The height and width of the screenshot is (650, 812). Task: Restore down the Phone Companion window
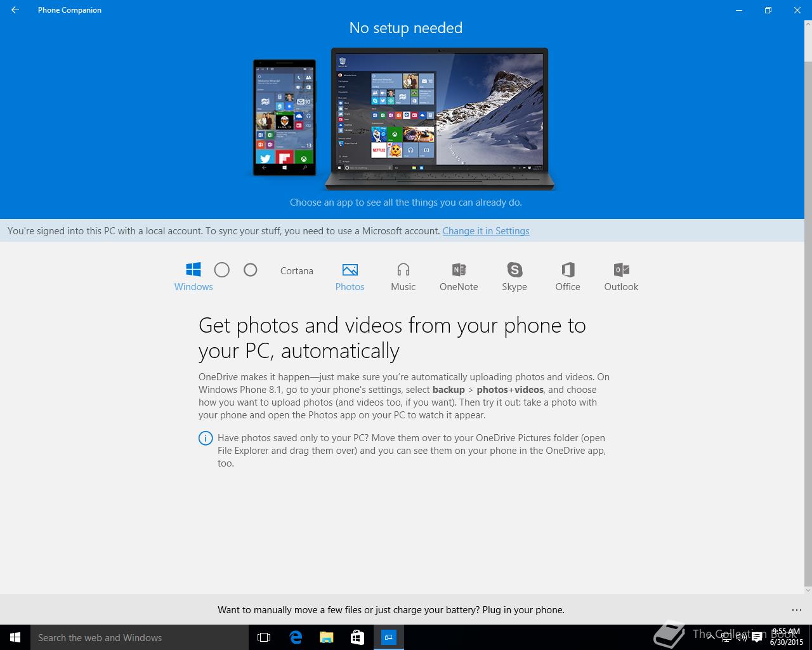pyautogui.click(x=768, y=10)
